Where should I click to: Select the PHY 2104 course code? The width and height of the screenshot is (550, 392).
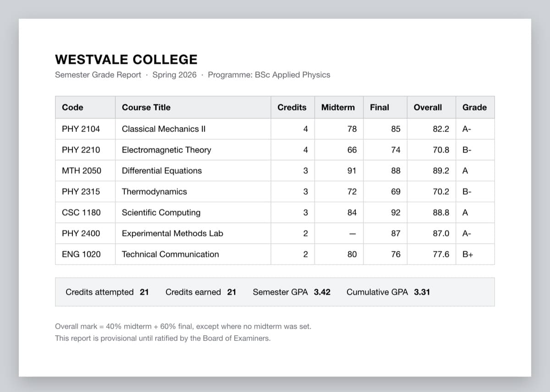tap(81, 129)
